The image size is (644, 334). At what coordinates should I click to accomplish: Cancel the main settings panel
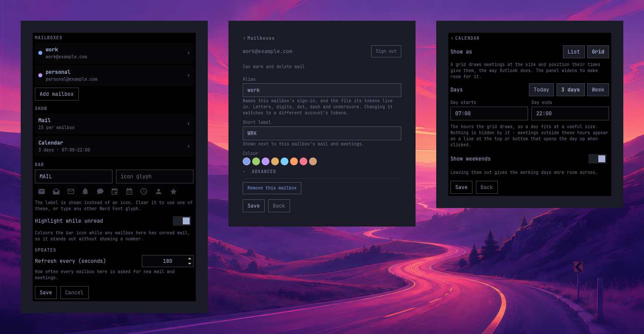[74, 293]
